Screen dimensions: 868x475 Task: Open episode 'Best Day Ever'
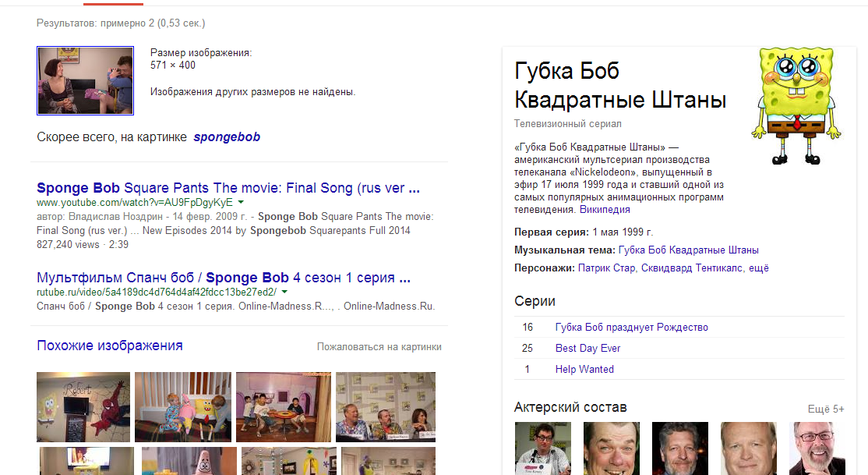588,348
